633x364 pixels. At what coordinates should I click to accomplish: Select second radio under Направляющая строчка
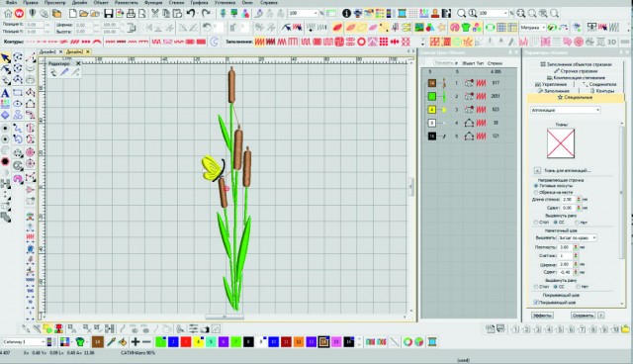tap(536, 193)
